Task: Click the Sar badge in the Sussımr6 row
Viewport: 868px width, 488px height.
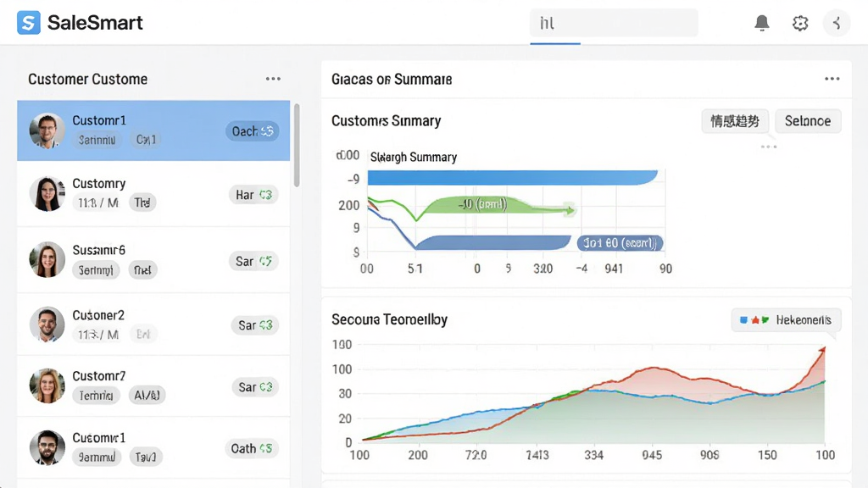Action: 253,261
